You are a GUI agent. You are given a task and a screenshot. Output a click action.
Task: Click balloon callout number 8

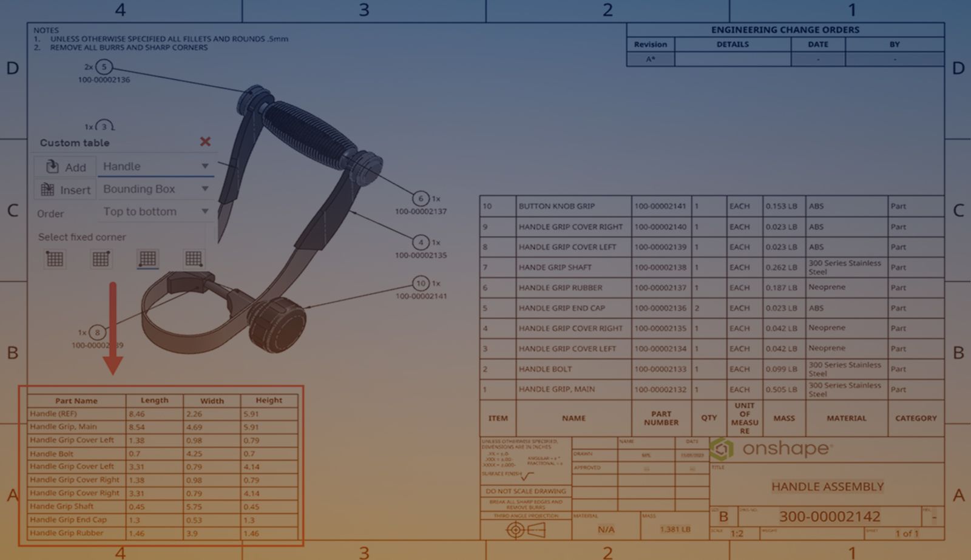click(x=97, y=332)
